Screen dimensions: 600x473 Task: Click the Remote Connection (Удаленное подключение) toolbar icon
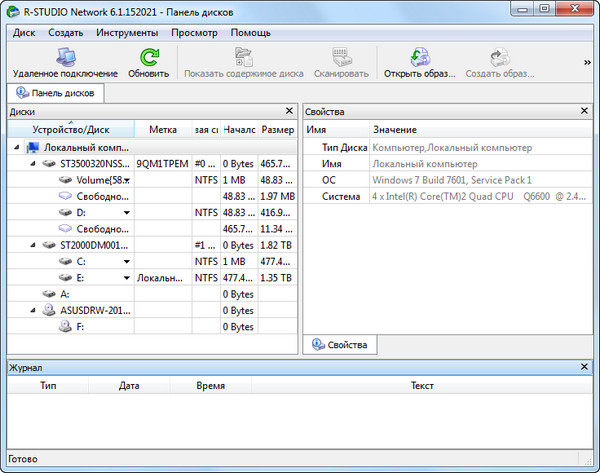tap(64, 57)
